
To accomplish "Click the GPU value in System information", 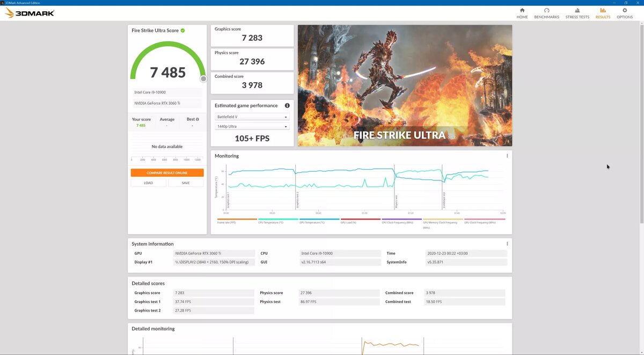I will 214,253.
